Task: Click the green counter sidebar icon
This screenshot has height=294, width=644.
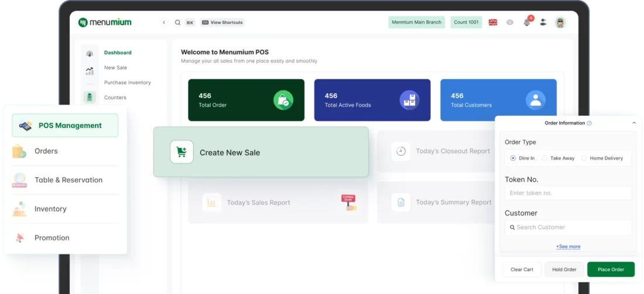Action: point(90,97)
